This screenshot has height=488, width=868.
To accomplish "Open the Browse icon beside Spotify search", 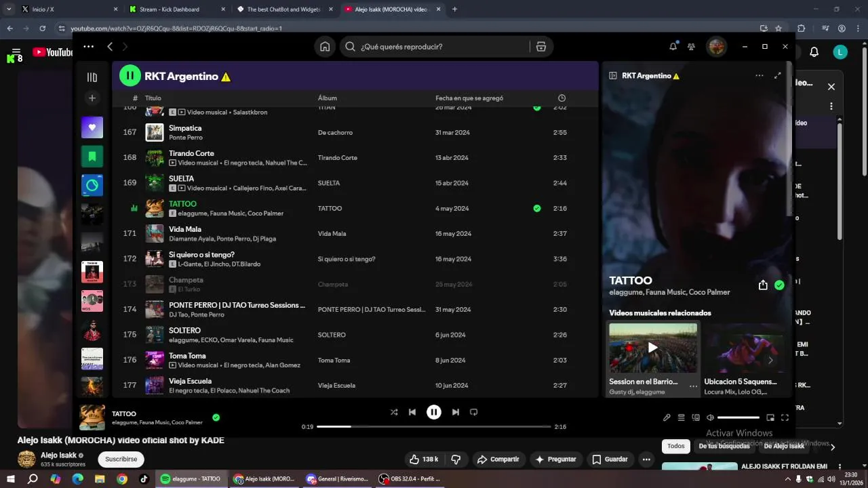I will point(540,47).
